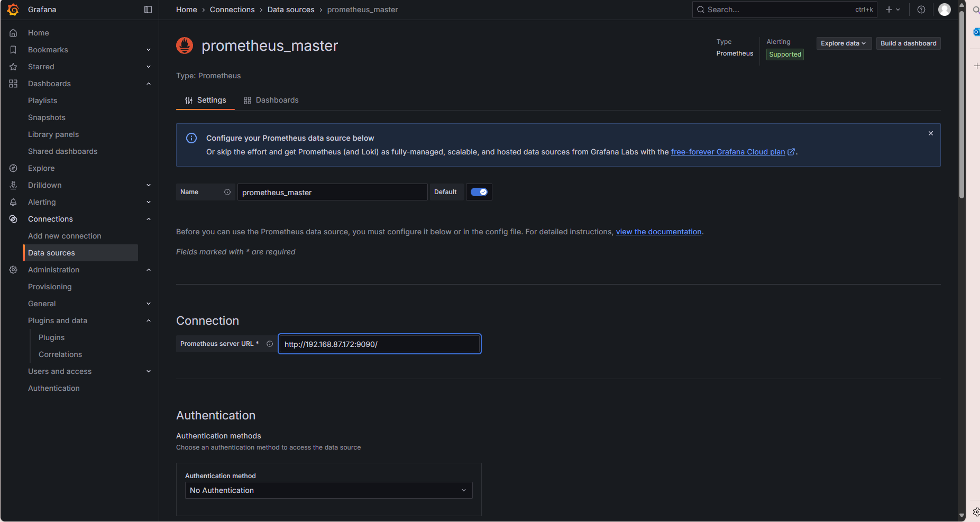Click the Home icon in sidebar
The width and height of the screenshot is (980, 522).
click(13, 33)
